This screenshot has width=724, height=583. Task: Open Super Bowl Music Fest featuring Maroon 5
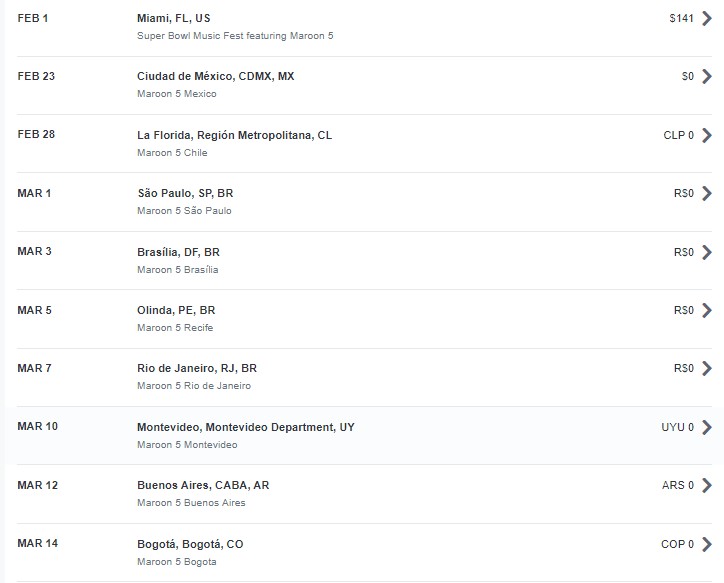click(x=235, y=36)
